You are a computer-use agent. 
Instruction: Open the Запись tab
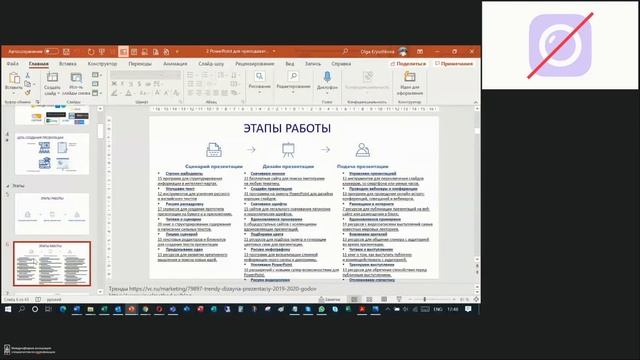coord(313,64)
